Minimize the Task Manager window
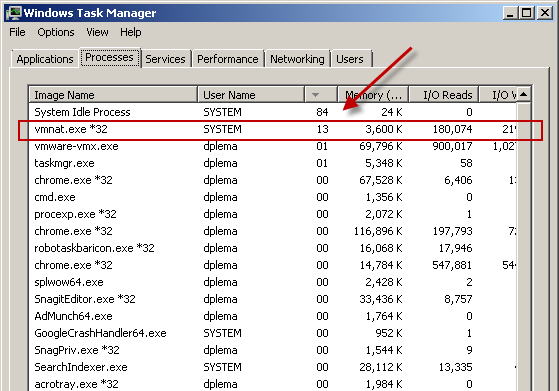The width and height of the screenshot is (559, 391). coord(511,13)
